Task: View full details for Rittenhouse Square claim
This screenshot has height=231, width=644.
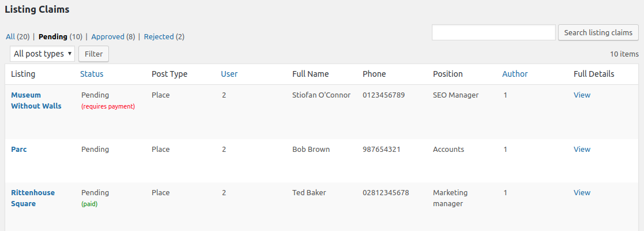Action: click(x=582, y=192)
